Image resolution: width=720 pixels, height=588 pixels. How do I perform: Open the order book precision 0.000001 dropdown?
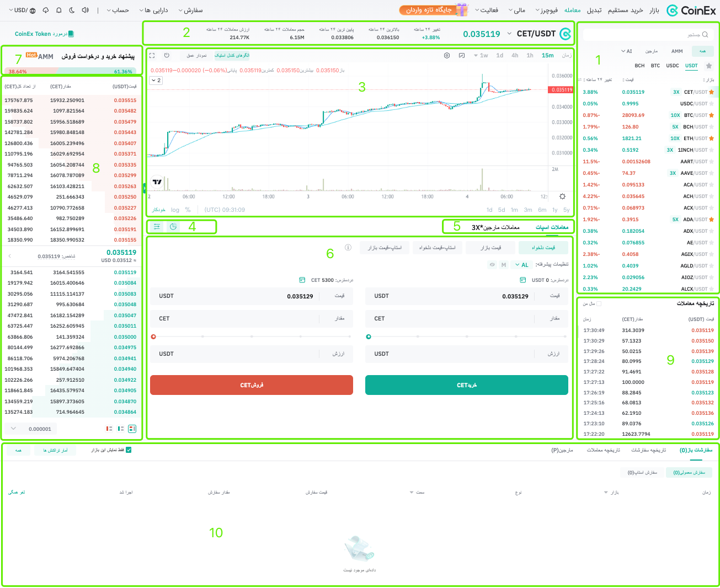pyautogui.click(x=14, y=429)
